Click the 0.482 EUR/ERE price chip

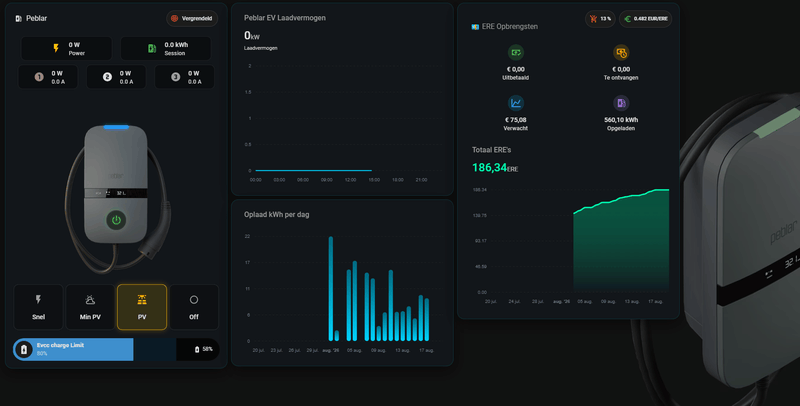click(x=645, y=19)
